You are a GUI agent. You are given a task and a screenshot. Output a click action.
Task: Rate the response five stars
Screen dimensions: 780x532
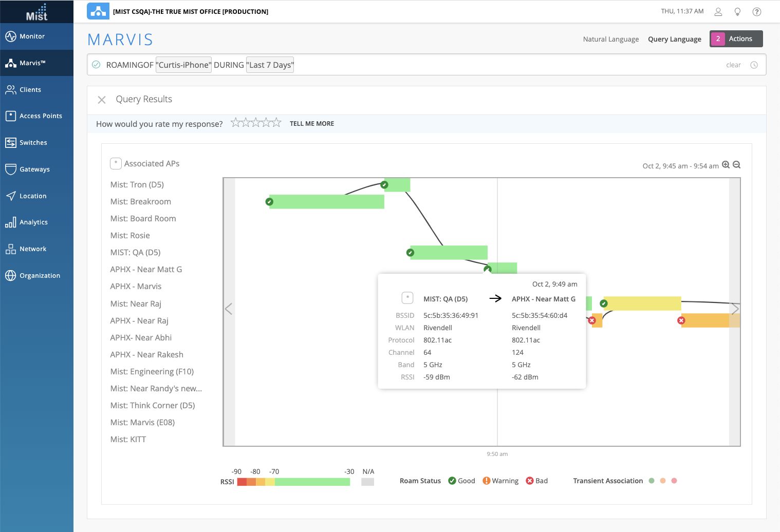point(276,123)
